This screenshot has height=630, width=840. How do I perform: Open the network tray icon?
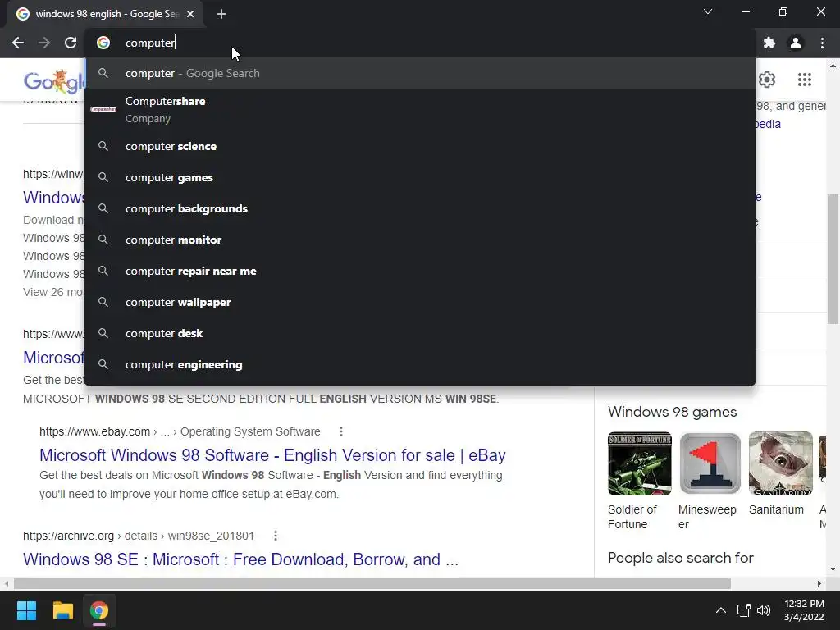click(743, 610)
